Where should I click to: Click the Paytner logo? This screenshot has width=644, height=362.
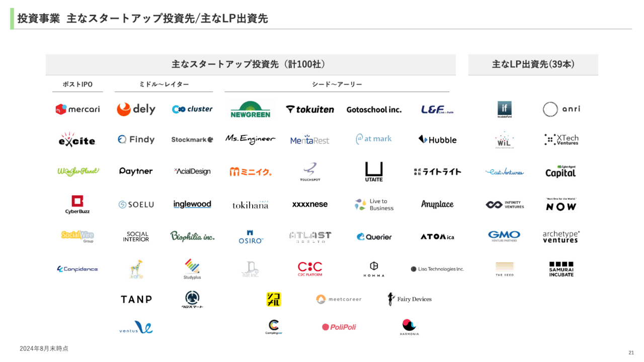coord(136,171)
